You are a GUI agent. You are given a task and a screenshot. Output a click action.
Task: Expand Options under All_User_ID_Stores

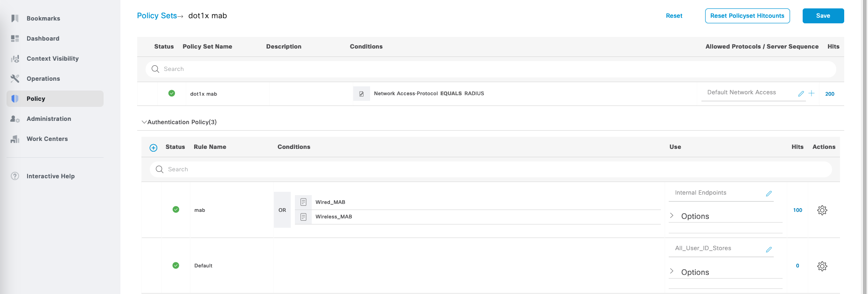pyautogui.click(x=672, y=272)
